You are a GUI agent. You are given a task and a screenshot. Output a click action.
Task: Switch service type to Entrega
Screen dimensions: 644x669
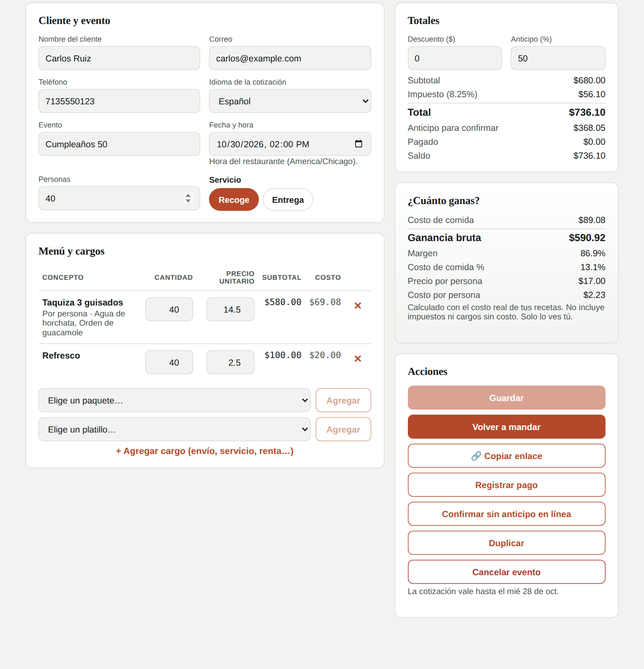tap(288, 199)
